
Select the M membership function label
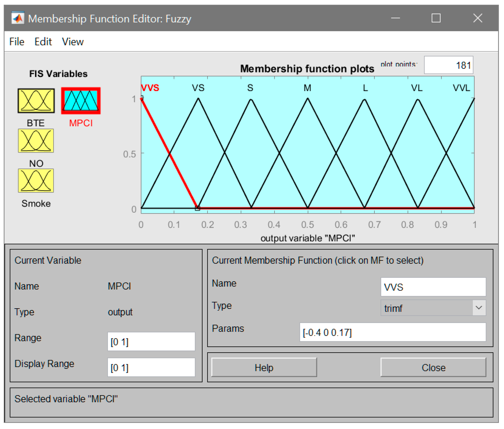(307, 88)
